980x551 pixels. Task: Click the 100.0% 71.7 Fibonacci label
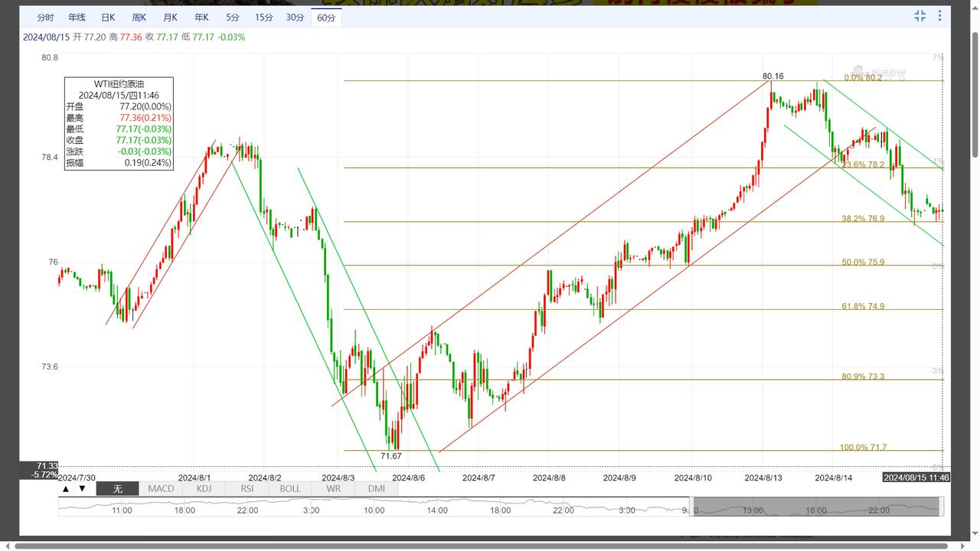click(864, 447)
